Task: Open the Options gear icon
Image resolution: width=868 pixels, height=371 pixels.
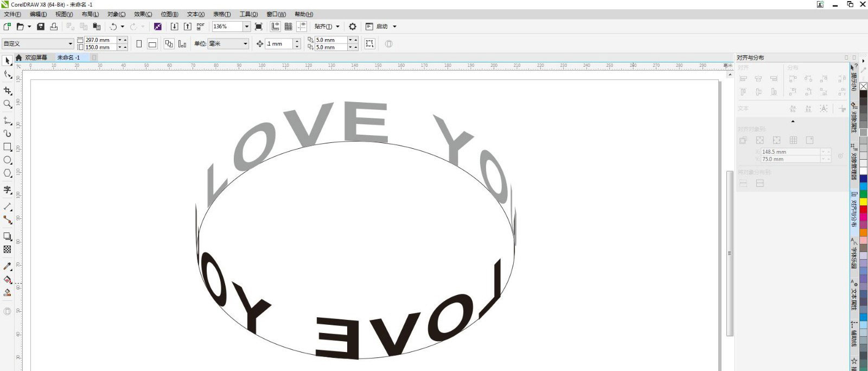Action: 353,27
